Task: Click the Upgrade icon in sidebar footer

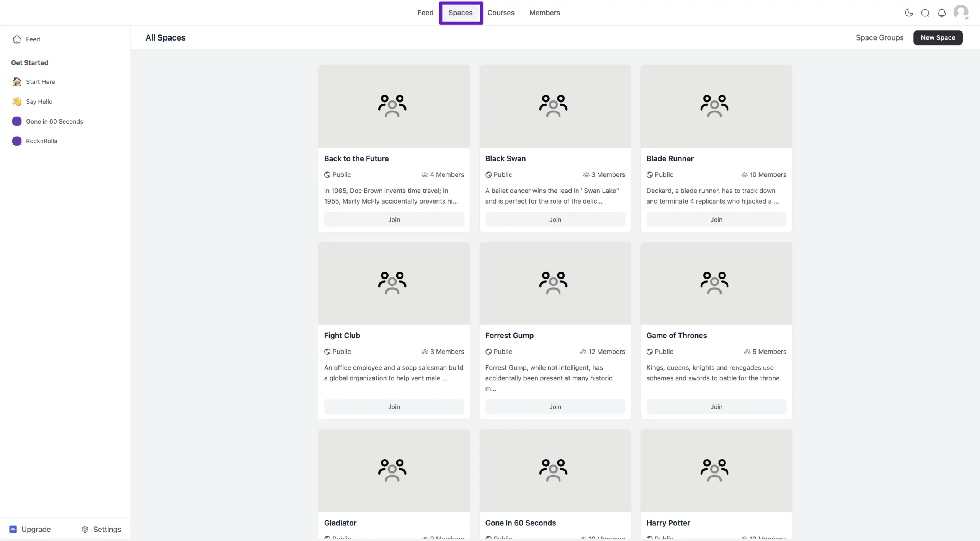Action: pos(13,529)
